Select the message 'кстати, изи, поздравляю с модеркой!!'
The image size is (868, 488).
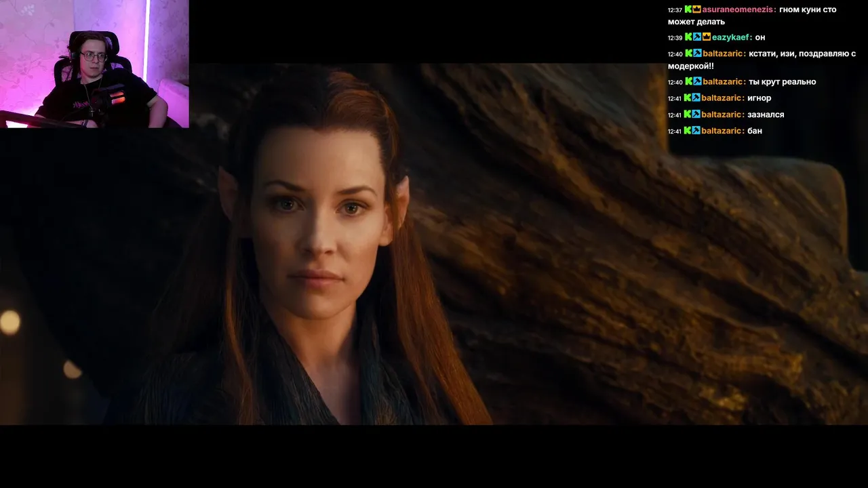tap(762, 60)
